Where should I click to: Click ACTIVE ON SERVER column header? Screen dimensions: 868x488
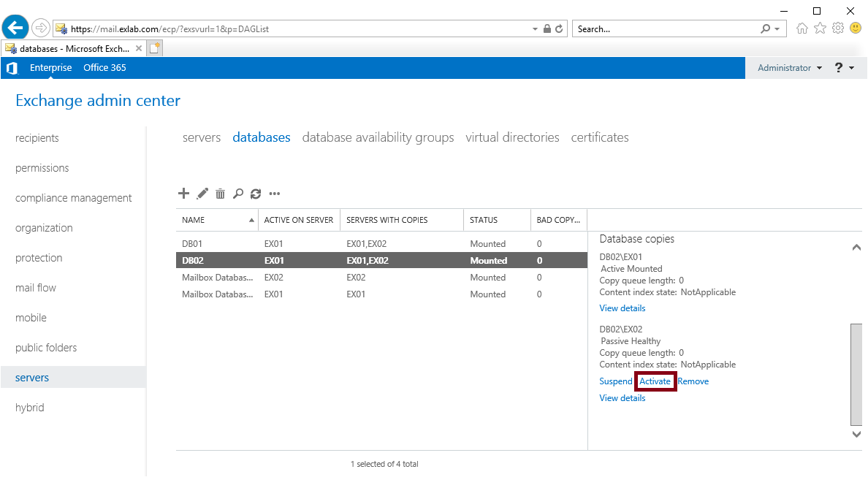(298, 220)
